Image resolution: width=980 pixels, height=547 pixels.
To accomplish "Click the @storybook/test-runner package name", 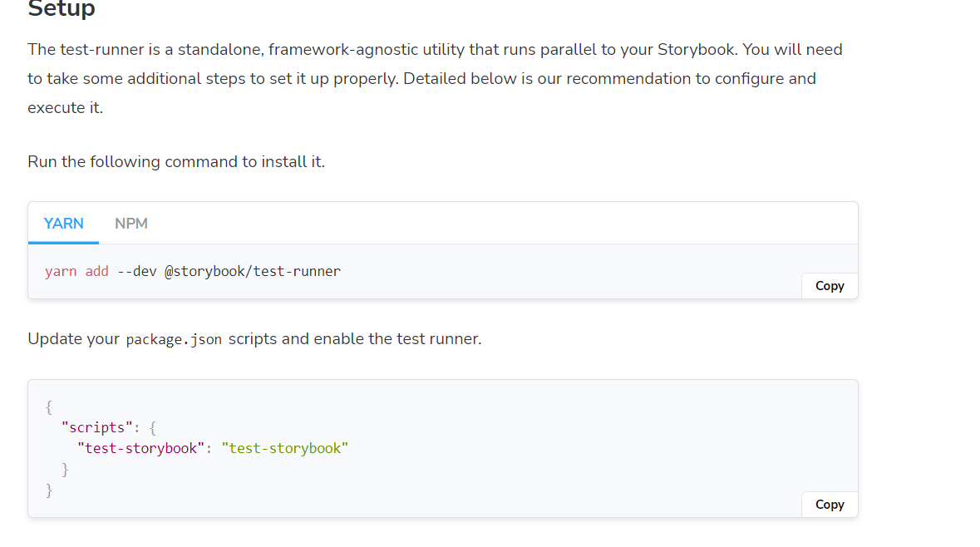I will tap(253, 271).
